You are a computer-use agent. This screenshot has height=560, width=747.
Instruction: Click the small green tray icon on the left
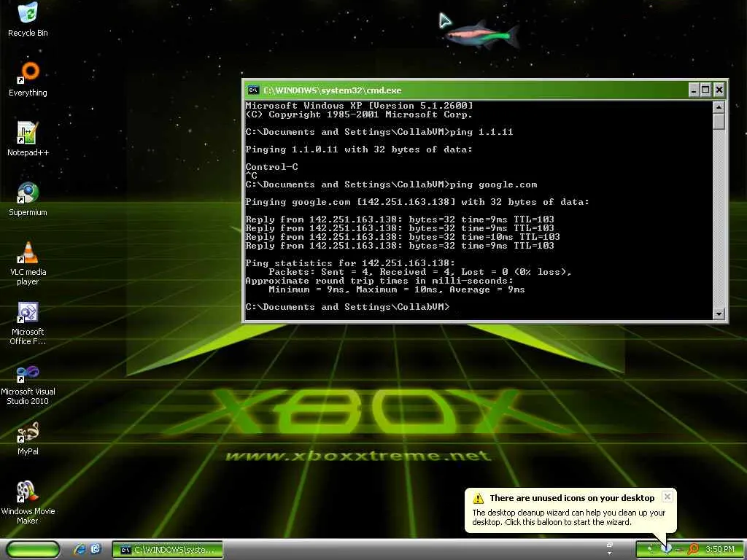point(650,549)
